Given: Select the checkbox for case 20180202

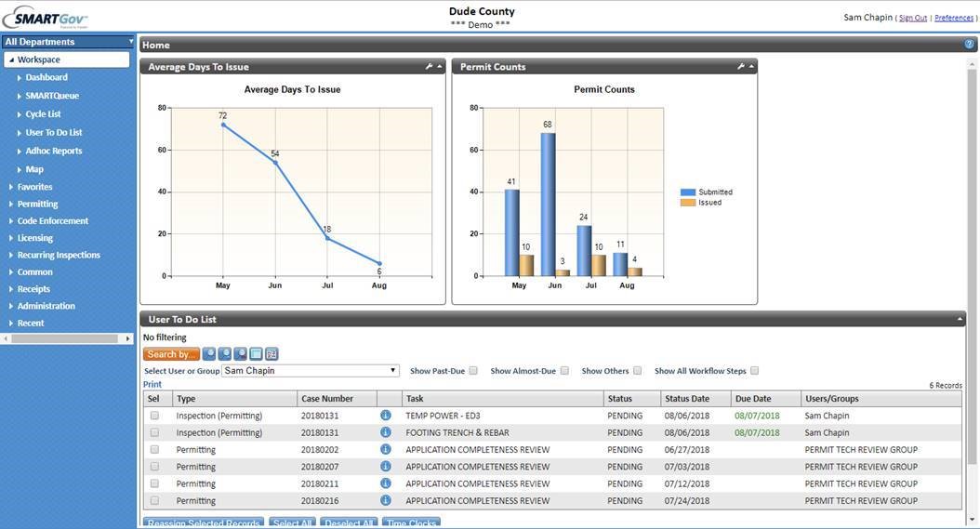Looking at the screenshot, I should [155, 450].
